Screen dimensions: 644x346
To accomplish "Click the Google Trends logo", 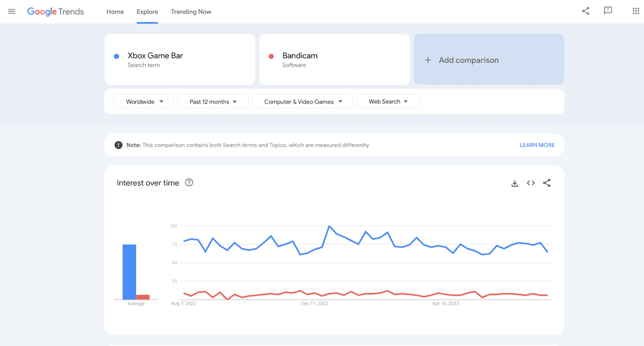I will (56, 12).
